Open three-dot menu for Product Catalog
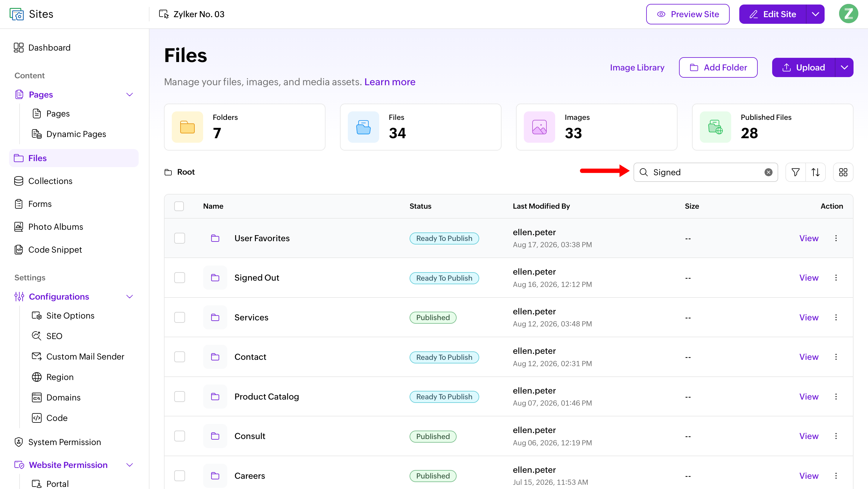The width and height of the screenshot is (868, 489). coord(836,397)
